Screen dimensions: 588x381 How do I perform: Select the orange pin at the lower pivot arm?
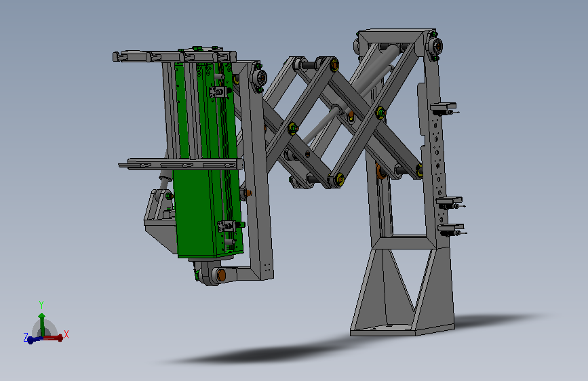(x=222, y=275)
